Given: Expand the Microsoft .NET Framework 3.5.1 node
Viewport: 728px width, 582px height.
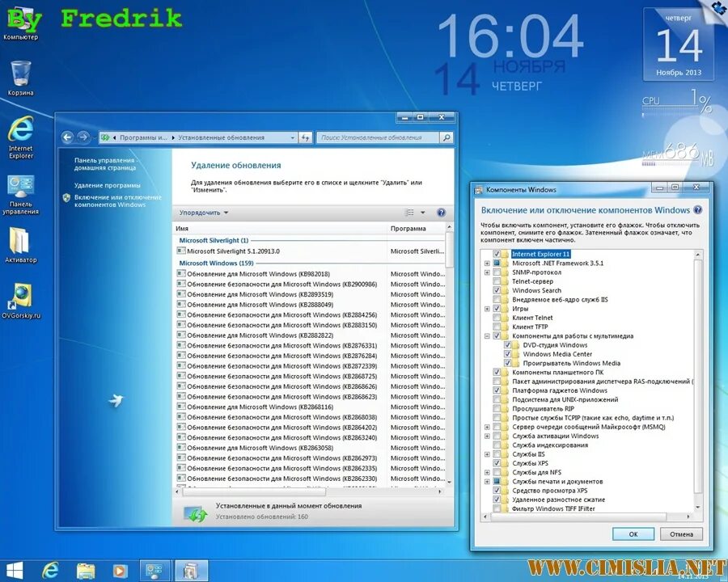Looking at the screenshot, I should pos(487,264).
